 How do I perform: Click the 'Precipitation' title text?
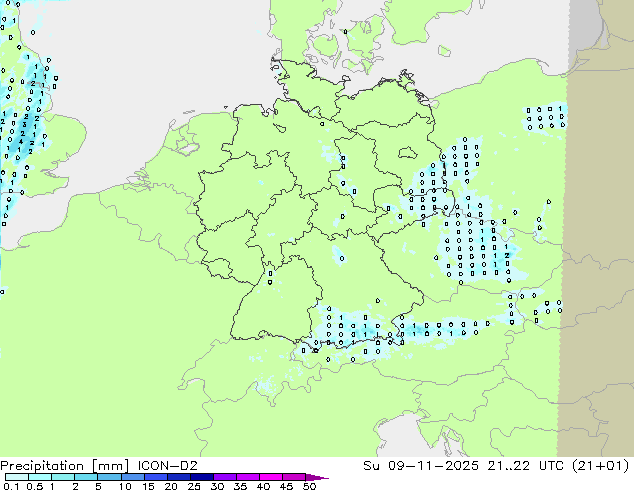pos(42,466)
